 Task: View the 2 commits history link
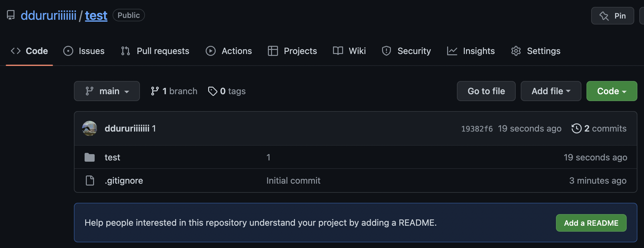(599, 128)
